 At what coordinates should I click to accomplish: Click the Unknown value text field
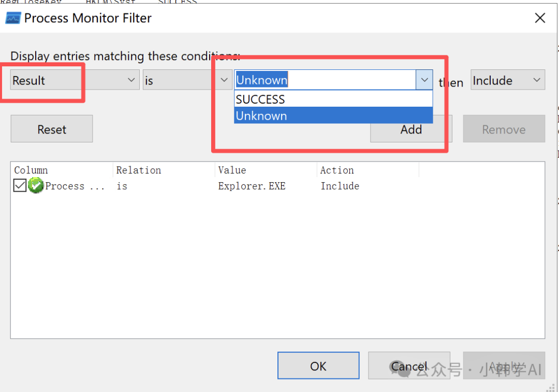[x=325, y=80]
